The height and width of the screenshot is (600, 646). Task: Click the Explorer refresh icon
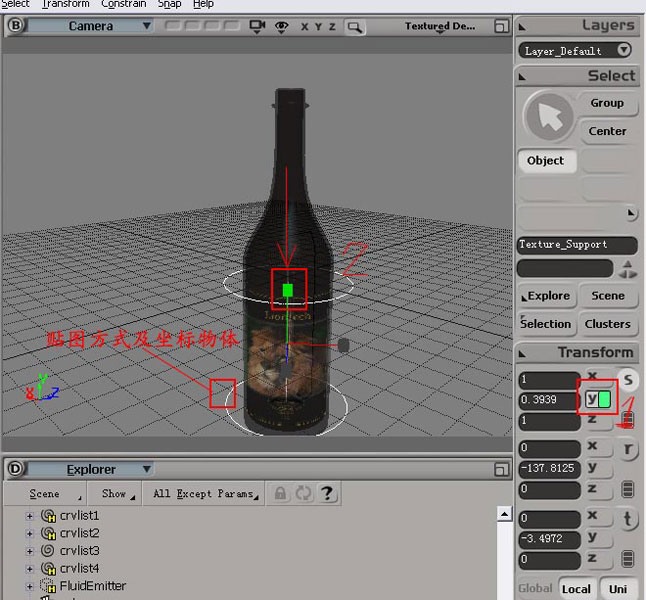[x=303, y=493]
